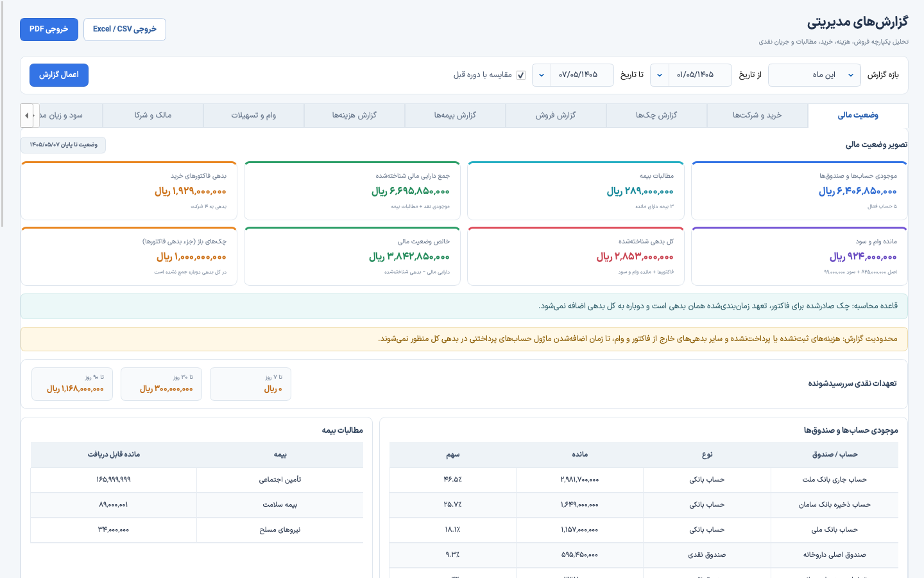924x578 pixels.
Task: Click the 'حساب جاری بانک ملت' table row
Action: (x=644, y=480)
